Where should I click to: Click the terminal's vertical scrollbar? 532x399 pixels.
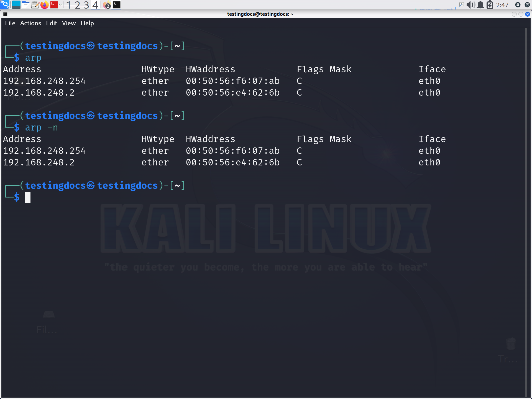[526, 212]
